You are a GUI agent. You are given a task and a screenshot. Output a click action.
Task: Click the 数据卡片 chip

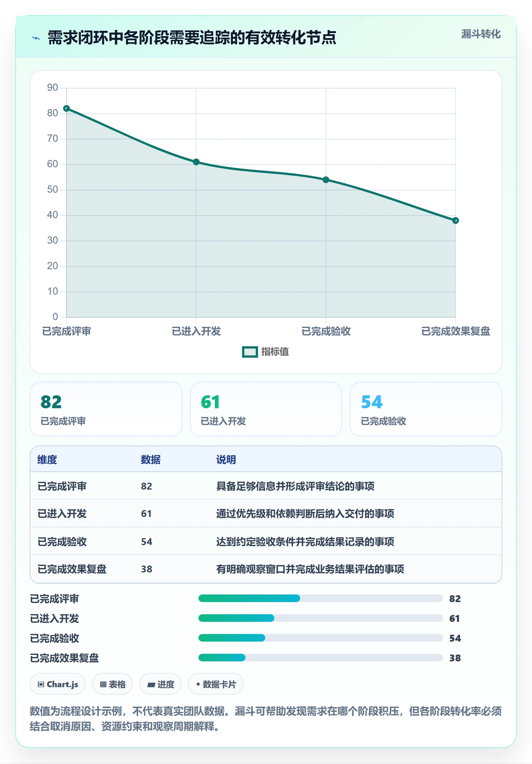coord(216,684)
